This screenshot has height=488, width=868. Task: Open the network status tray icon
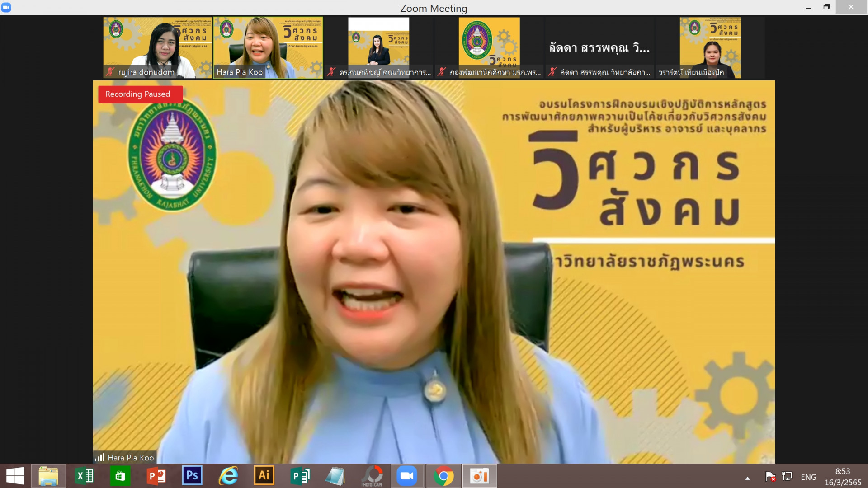(787, 476)
